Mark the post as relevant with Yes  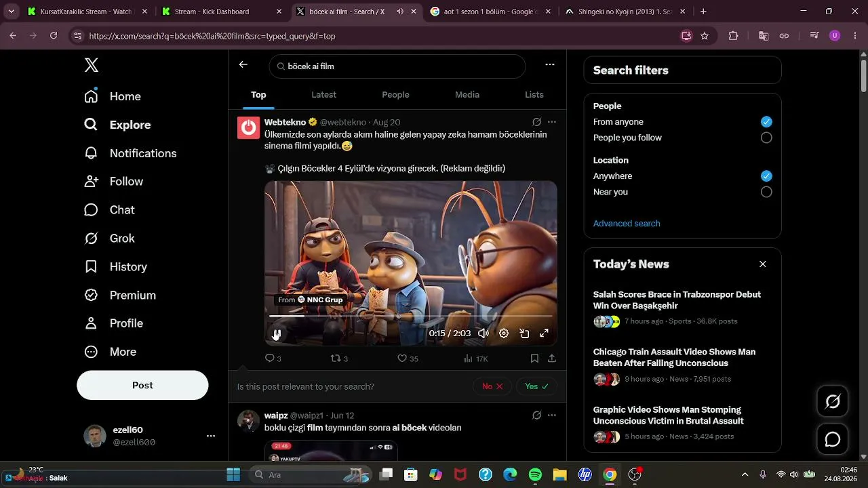click(536, 386)
